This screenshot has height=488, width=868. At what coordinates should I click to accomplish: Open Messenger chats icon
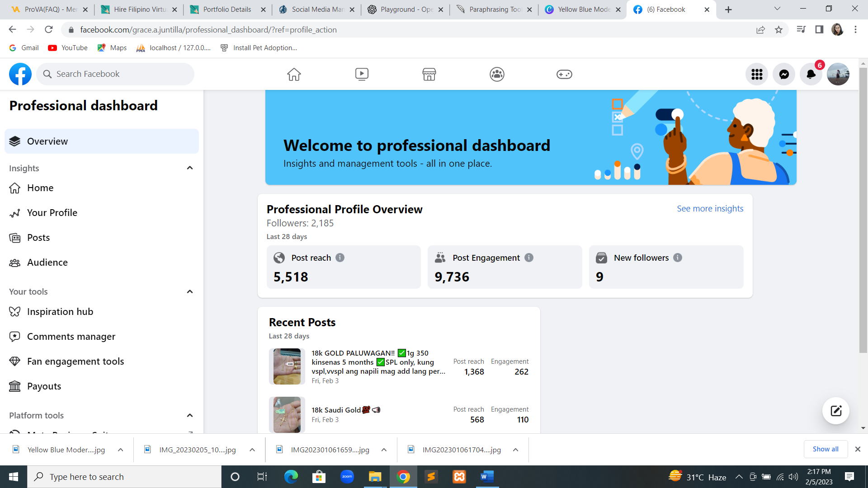[784, 74]
